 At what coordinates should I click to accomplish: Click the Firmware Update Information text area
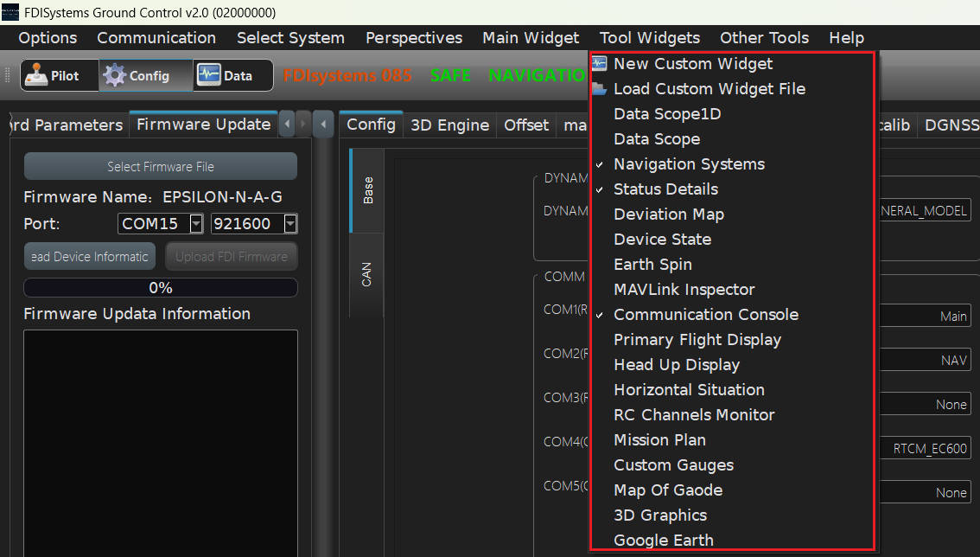161,443
